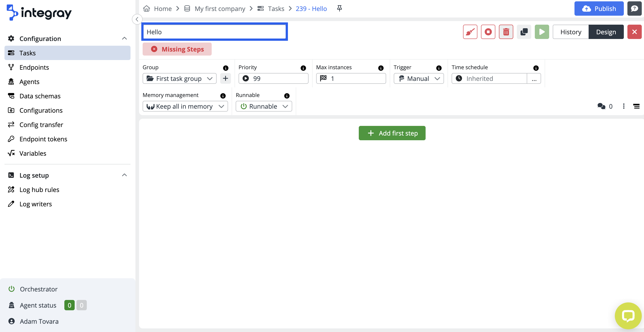Run the task with green play button
This screenshot has width=644, height=332.
click(542, 32)
